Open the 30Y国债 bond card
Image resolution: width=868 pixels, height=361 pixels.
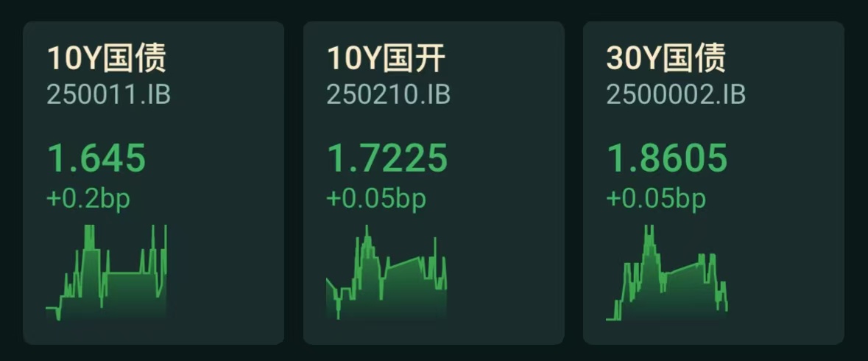(x=713, y=183)
